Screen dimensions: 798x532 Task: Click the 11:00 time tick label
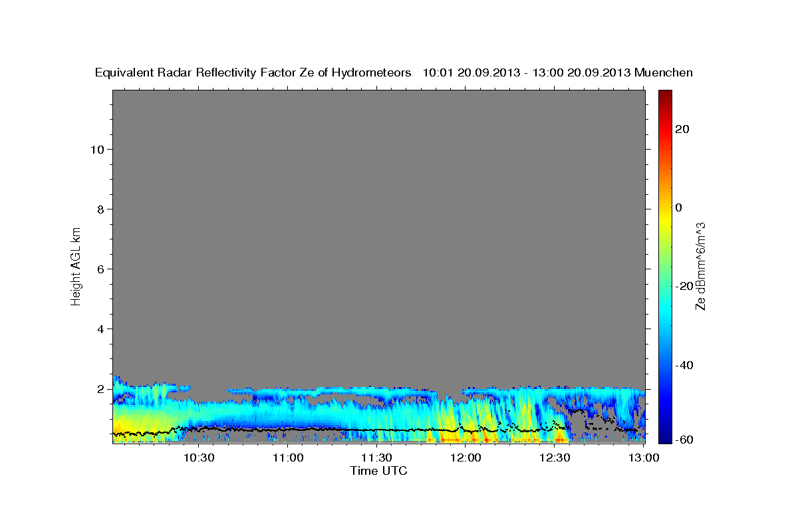pyautogui.click(x=288, y=458)
